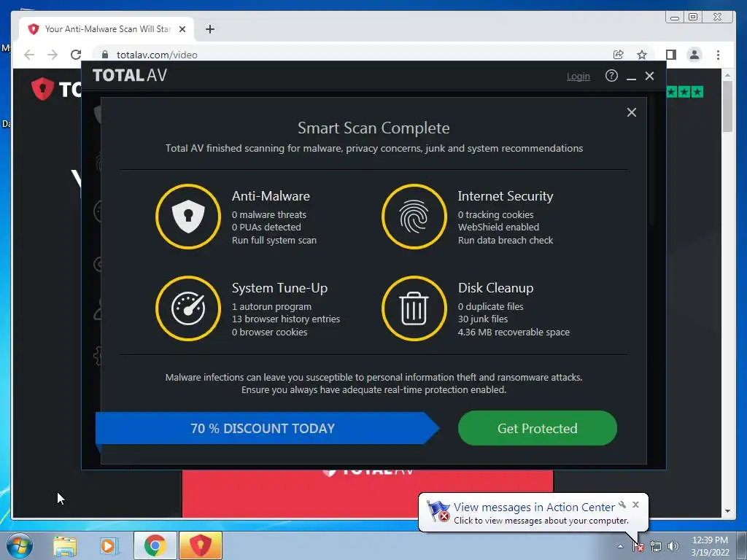Click the Internet Security heading
This screenshot has width=747, height=560.
(506, 196)
